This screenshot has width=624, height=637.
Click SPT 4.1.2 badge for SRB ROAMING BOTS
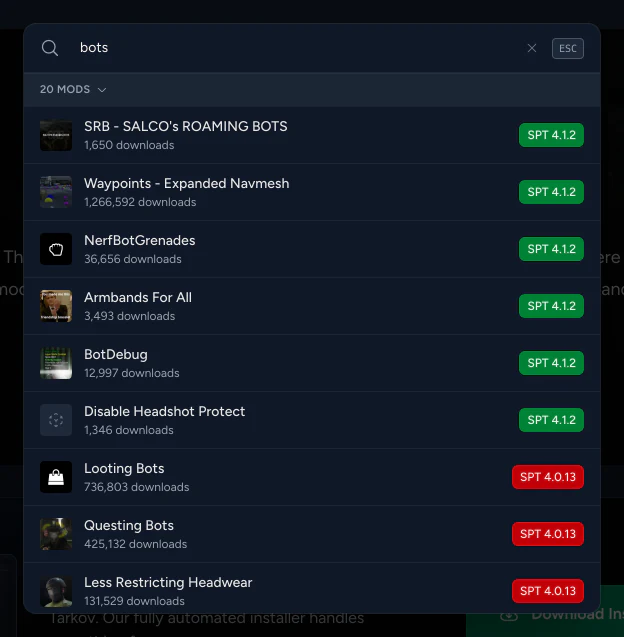pos(551,135)
